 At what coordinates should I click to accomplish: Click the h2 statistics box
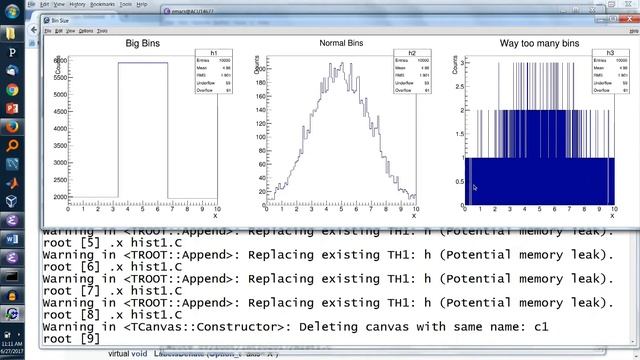tap(412, 71)
